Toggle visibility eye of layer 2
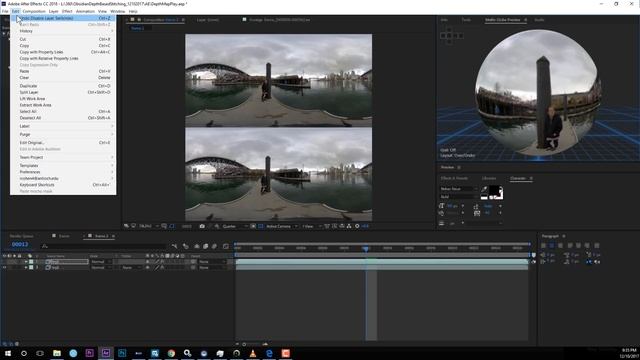The image size is (640, 360). 4,268
